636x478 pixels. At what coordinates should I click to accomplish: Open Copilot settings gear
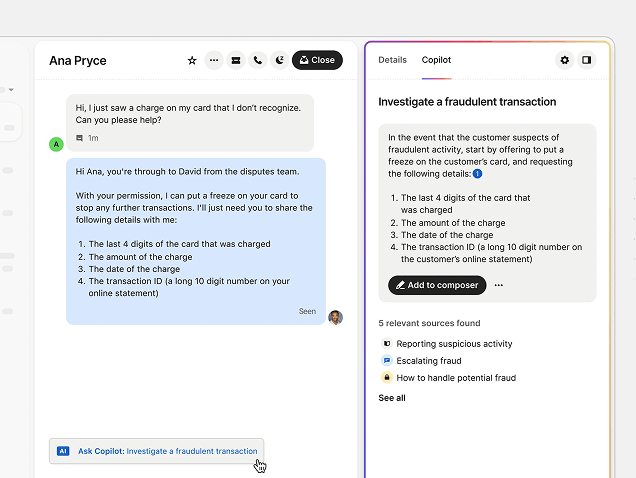[x=565, y=60]
